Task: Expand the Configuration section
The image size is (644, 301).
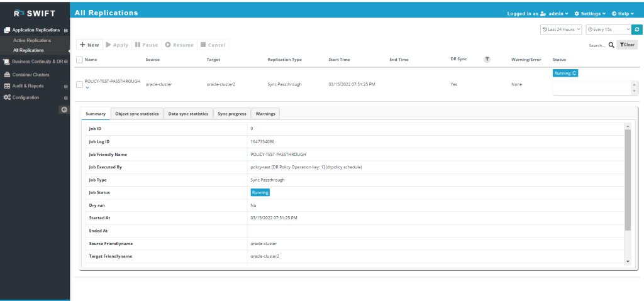Action: 65,98
